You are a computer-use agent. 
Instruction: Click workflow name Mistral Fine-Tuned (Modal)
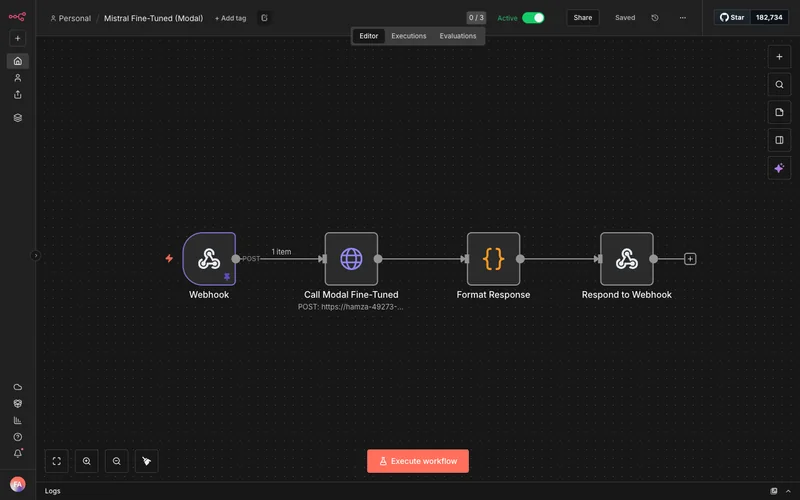tap(154, 18)
